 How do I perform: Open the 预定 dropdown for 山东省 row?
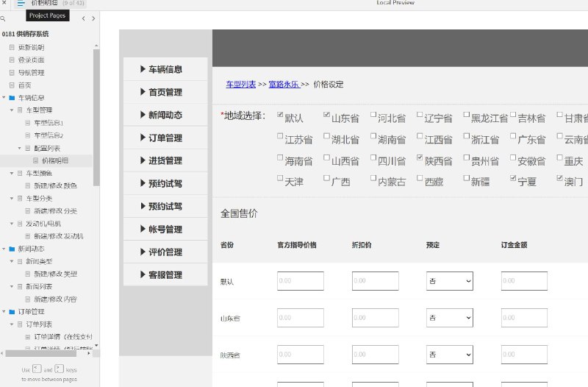coord(450,318)
